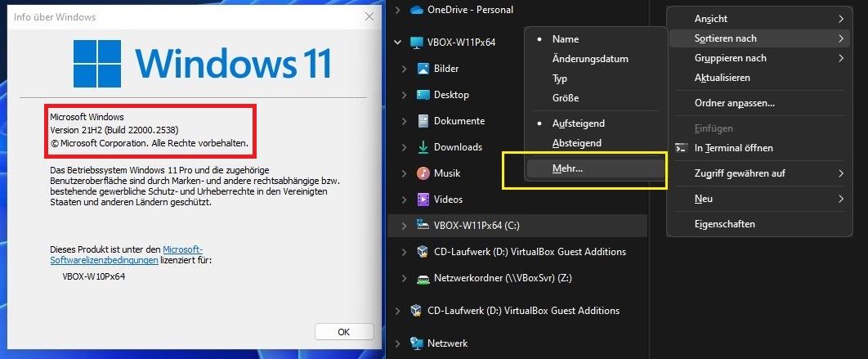The width and height of the screenshot is (868, 359).
Task: Select Ordner anpassen... in context menu
Action: pyautogui.click(x=759, y=103)
